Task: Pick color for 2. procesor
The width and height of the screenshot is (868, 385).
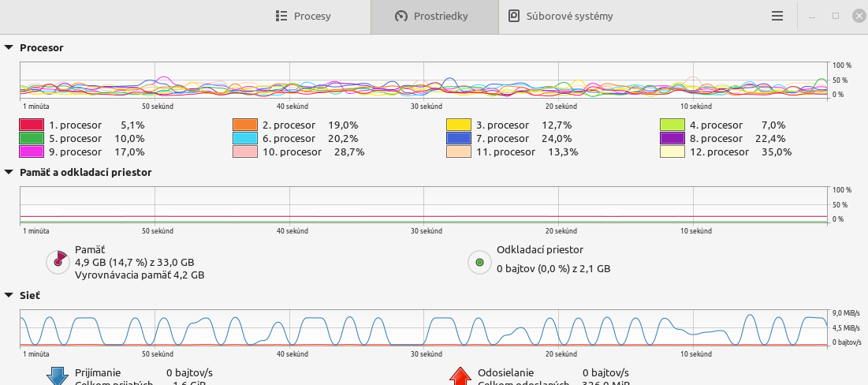Action: coord(245,125)
